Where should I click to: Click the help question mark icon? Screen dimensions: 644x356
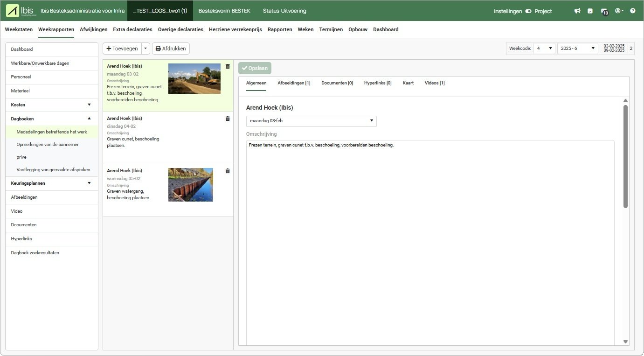tap(633, 11)
